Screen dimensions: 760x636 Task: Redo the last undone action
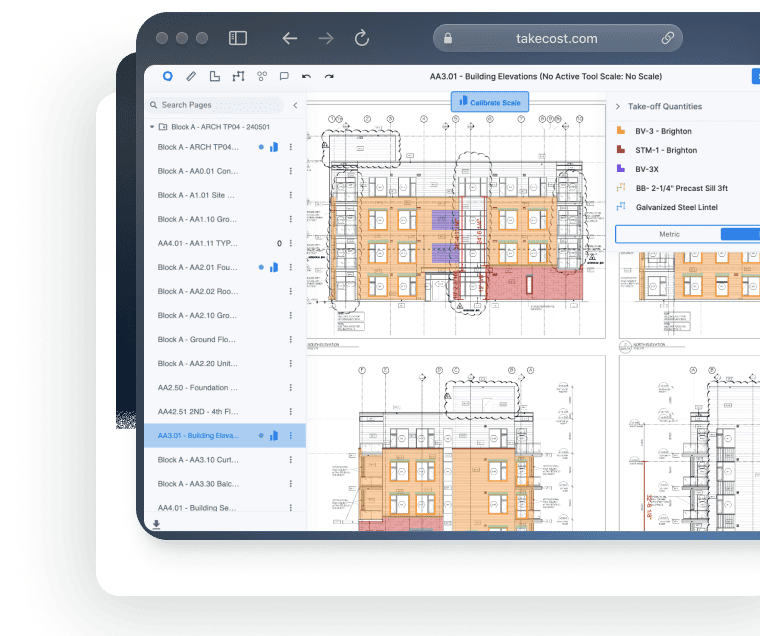tap(329, 76)
